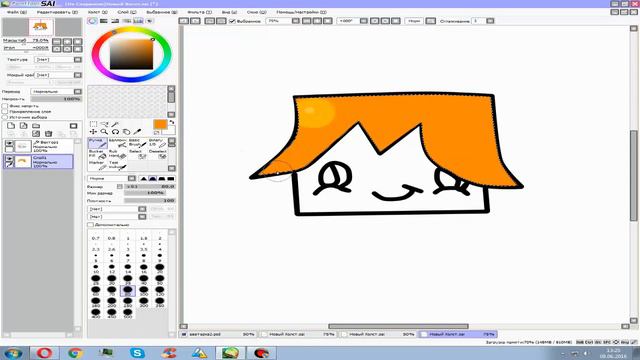Choose the Deselect pen tool
This screenshot has width=640, height=360.
pyautogui.click(x=158, y=154)
